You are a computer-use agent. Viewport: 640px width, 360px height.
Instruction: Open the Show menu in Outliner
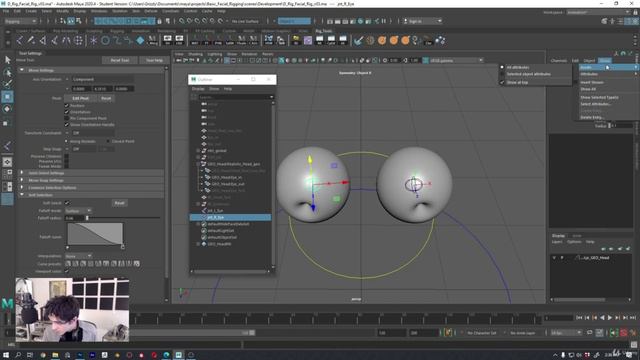(x=214, y=89)
